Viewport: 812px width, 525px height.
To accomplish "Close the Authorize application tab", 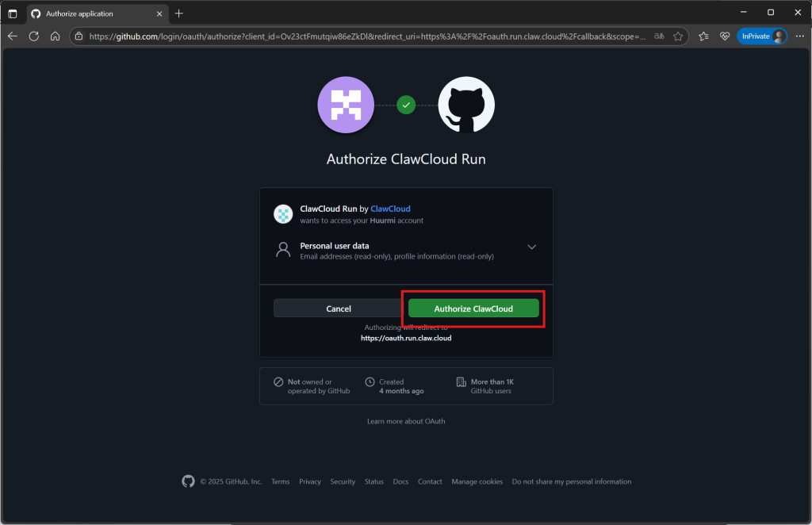I will coord(159,14).
